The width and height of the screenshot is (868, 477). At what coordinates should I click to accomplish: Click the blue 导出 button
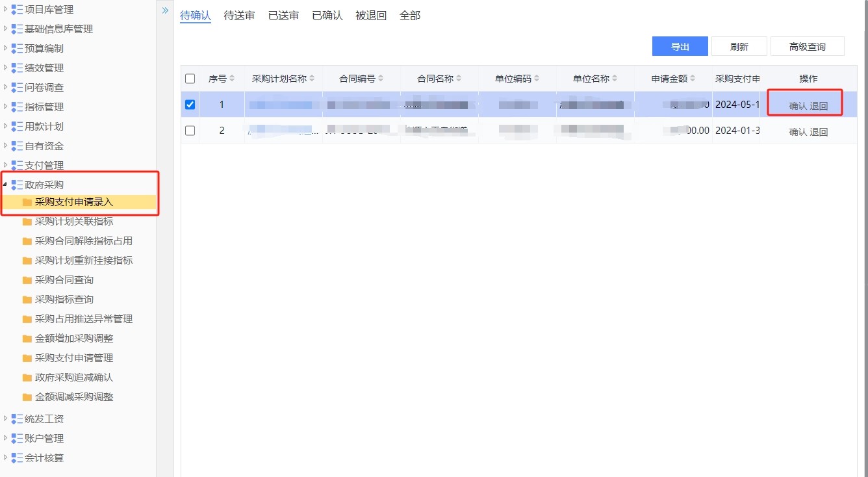[x=680, y=47]
